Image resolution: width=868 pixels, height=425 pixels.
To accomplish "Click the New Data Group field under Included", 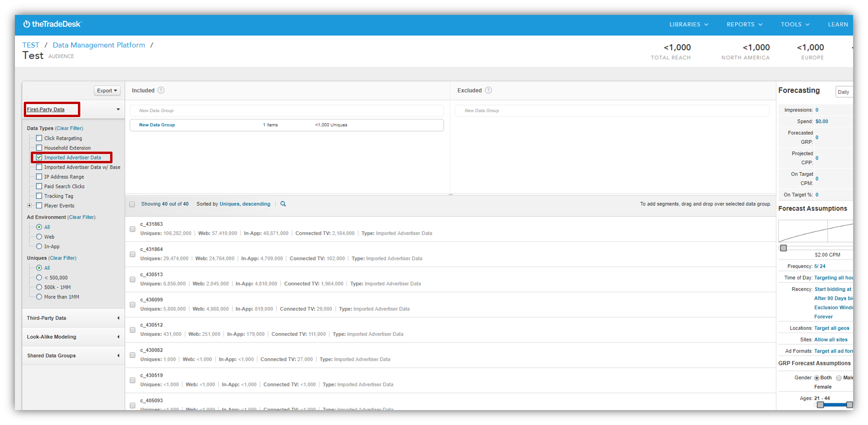I will point(287,111).
